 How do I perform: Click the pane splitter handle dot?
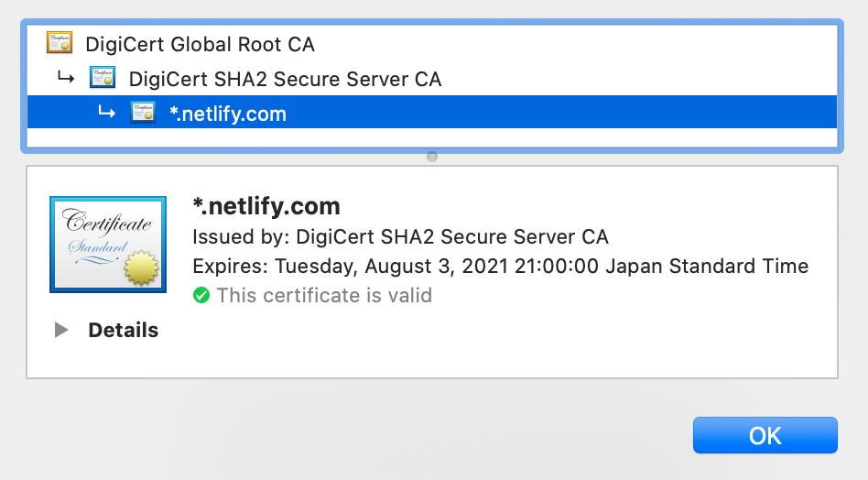(432, 157)
